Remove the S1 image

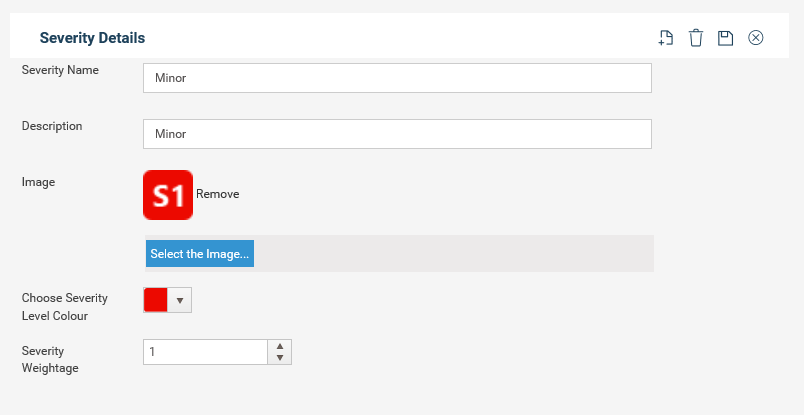pos(217,194)
